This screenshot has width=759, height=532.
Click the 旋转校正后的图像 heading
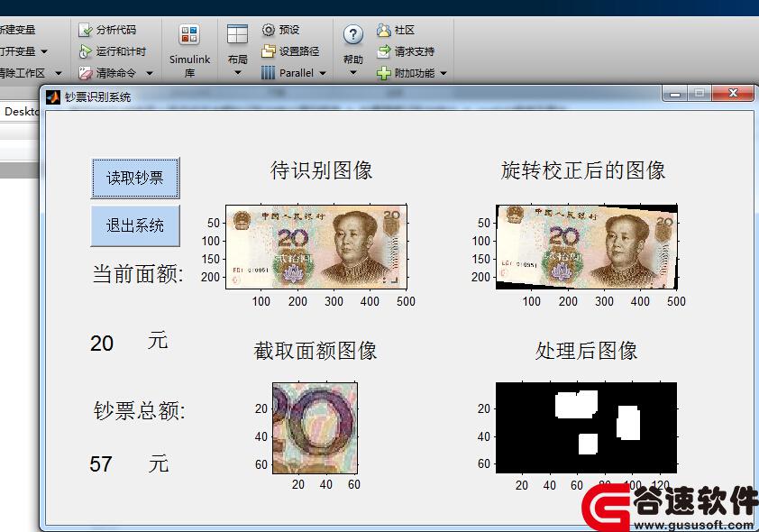point(583,170)
